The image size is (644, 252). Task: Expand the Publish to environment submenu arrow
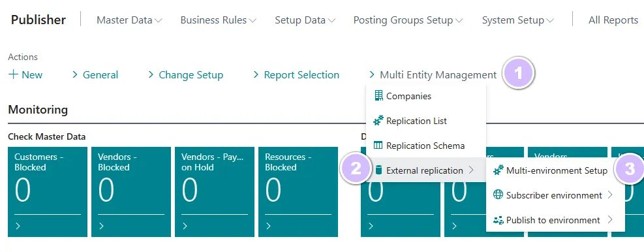coord(610,220)
